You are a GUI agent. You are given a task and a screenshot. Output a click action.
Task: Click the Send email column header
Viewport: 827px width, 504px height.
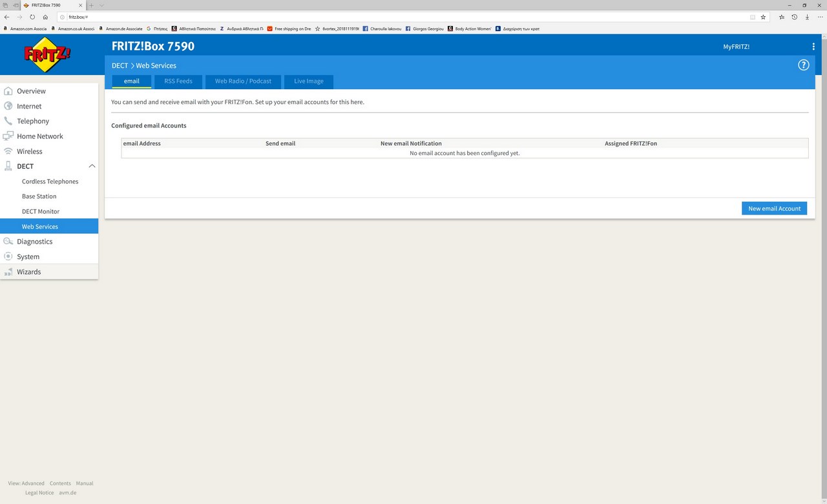pos(280,143)
